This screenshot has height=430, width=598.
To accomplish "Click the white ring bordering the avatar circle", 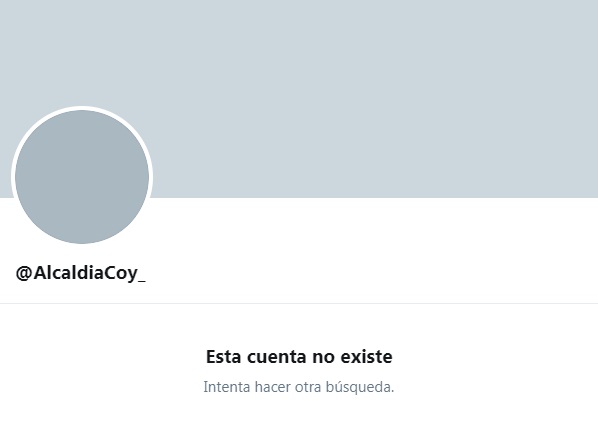I will (x=82, y=108).
